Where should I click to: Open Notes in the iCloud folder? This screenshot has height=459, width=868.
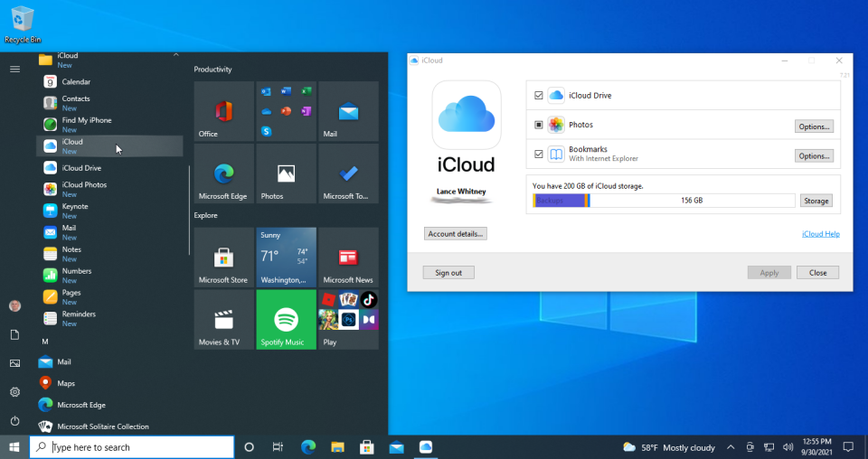tap(109, 254)
